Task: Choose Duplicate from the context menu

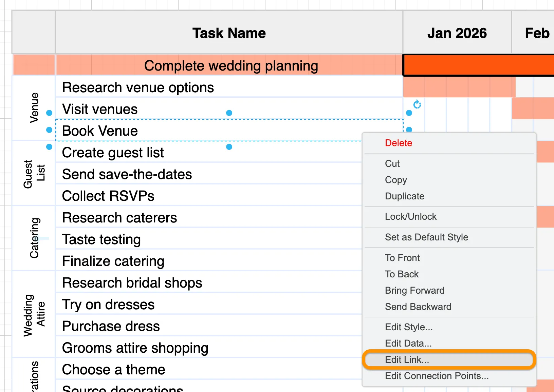Action: coord(404,196)
